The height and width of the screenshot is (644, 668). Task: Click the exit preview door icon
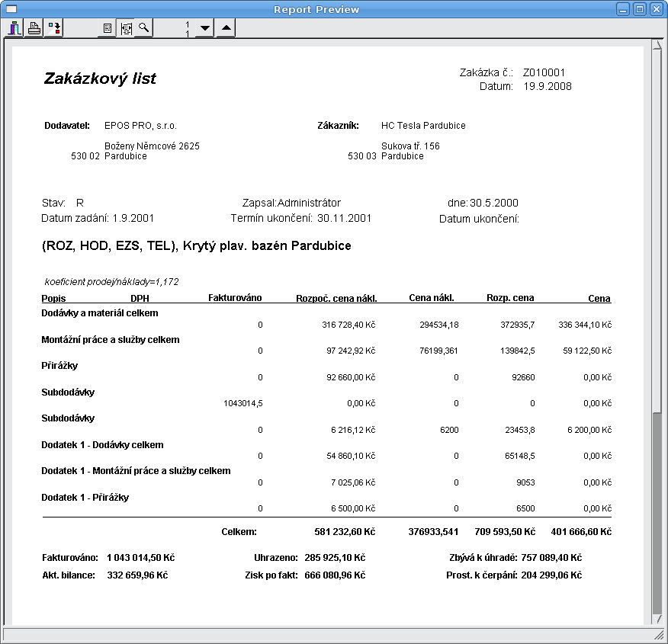(x=14, y=29)
